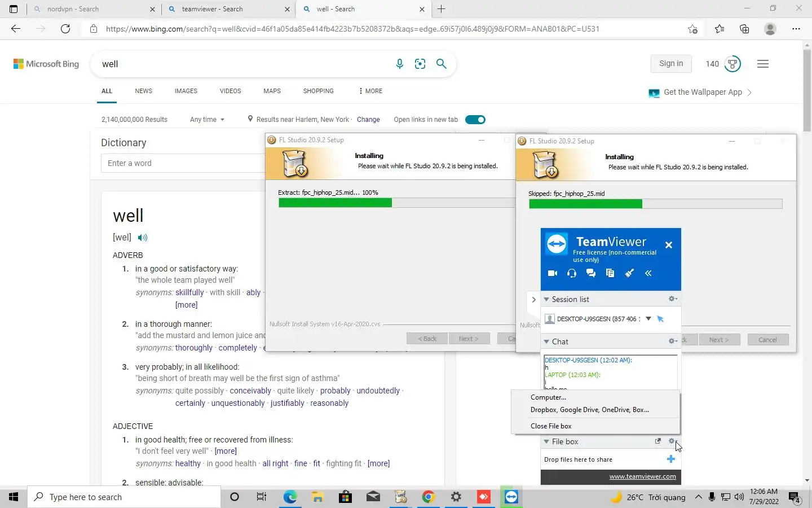
Task: Open Google Chrome from taskbar
Action: pyautogui.click(x=429, y=497)
